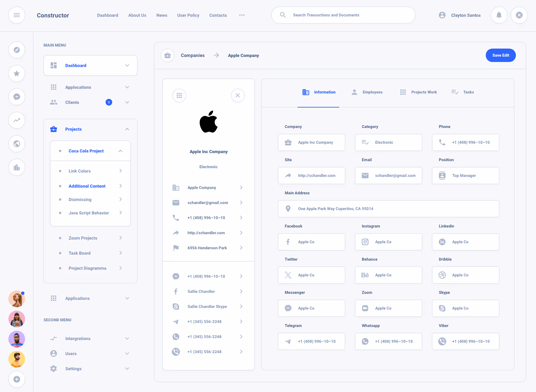The width and height of the screenshot is (536, 392).
Task: Toggle the hamburger menu button
Action: coord(17,15)
